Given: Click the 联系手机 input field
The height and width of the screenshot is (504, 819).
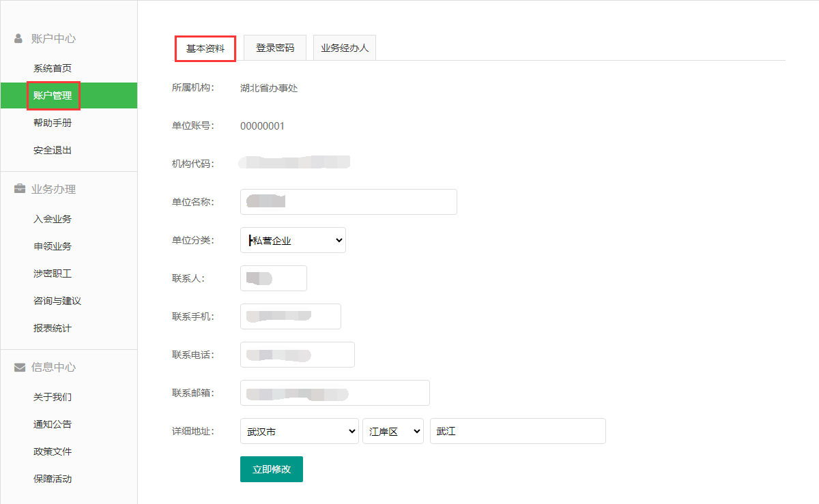Looking at the screenshot, I should 291,316.
